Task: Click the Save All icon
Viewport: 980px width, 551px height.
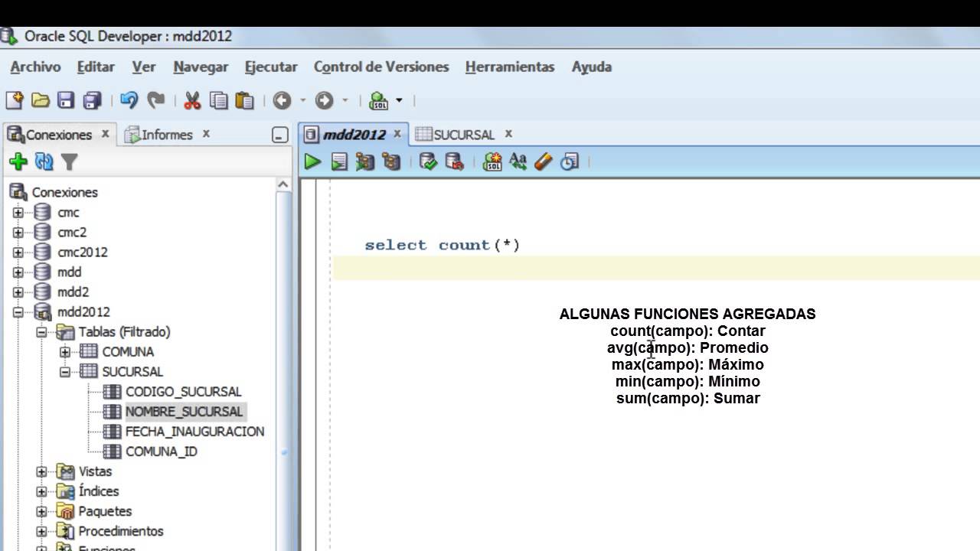Action: click(x=93, y=100)
